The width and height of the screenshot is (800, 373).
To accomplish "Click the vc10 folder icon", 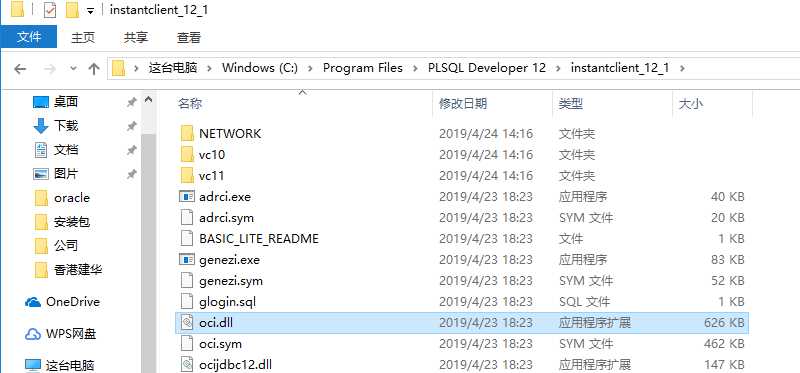I will pyautogui.click(x=187, y=155).
